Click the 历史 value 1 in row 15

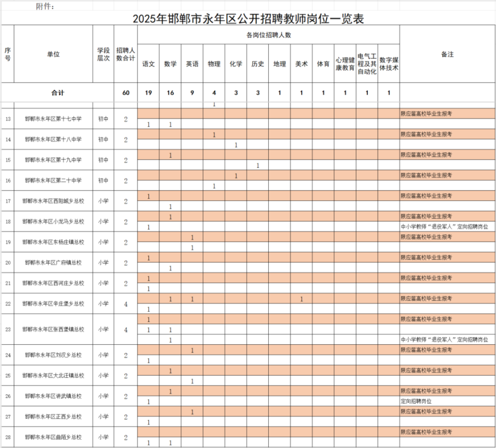[x=257, y=165]
